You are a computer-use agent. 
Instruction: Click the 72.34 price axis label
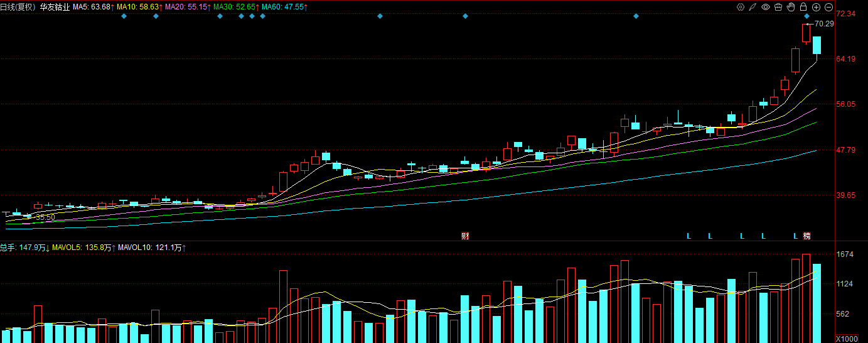pyautogui.click(x=847, y=13)
